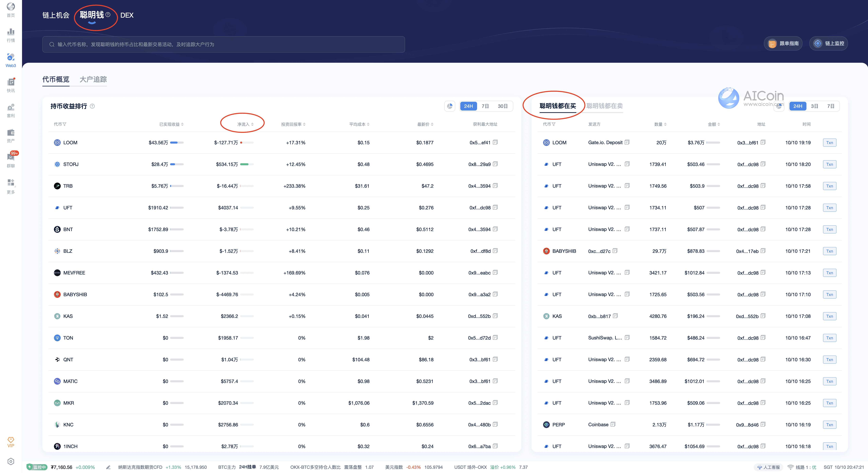
Task: Copy address 0x3...bf61 in LOOM buy row
Action: click(x=763, y=142)
